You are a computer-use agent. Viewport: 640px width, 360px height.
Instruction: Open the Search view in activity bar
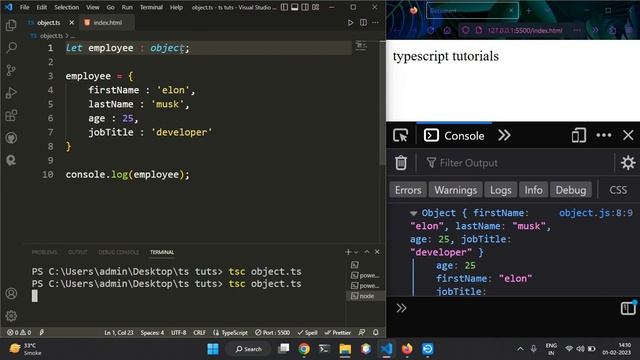(x=11, y=47)
